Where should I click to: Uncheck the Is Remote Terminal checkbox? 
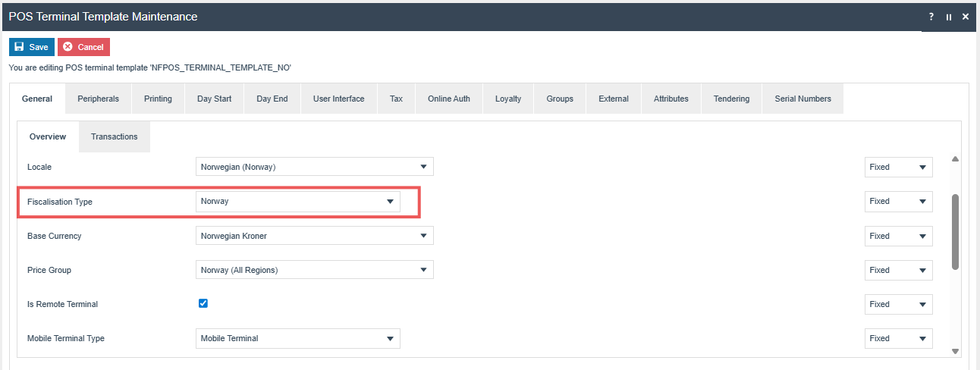(203, 303)
